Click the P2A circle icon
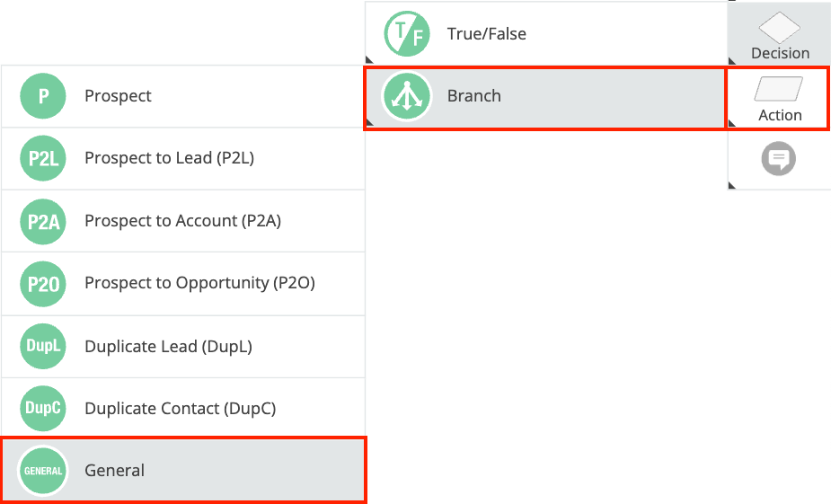Viewport: 831px width, 504px height. point(43,221)
